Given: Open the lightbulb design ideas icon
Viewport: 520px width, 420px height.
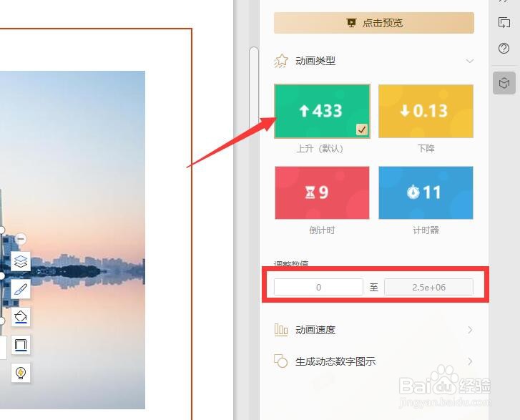Looking at the screenshot, I should pos(21,373).
